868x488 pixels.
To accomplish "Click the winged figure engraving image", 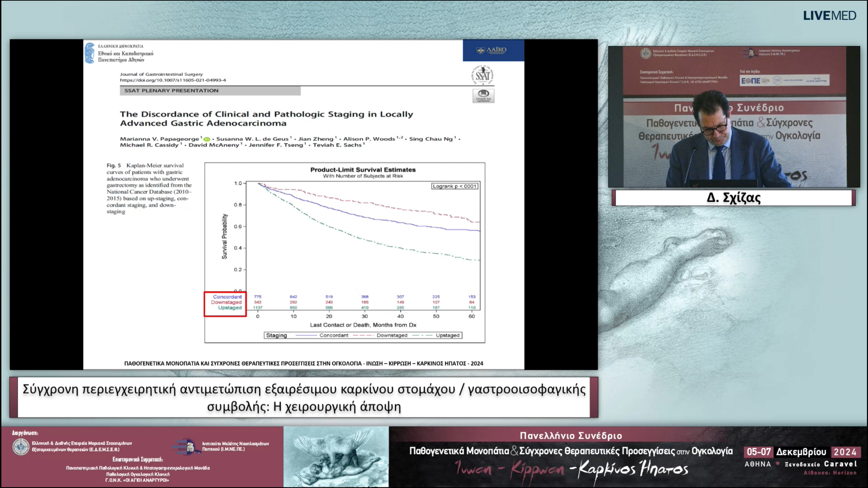I will coord(336,456).
